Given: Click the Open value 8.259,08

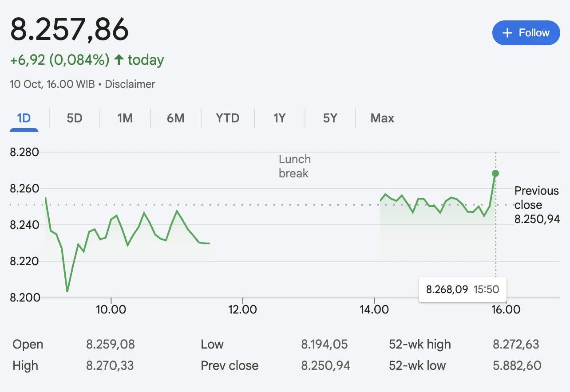Looking at the screenshot, I should pos(111,344).
